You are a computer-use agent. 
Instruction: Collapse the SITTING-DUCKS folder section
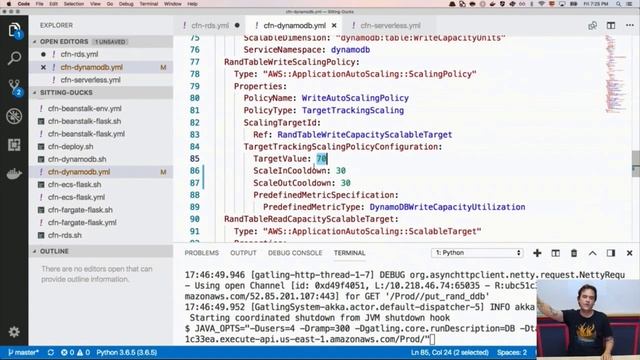click(x=101, y=93)
